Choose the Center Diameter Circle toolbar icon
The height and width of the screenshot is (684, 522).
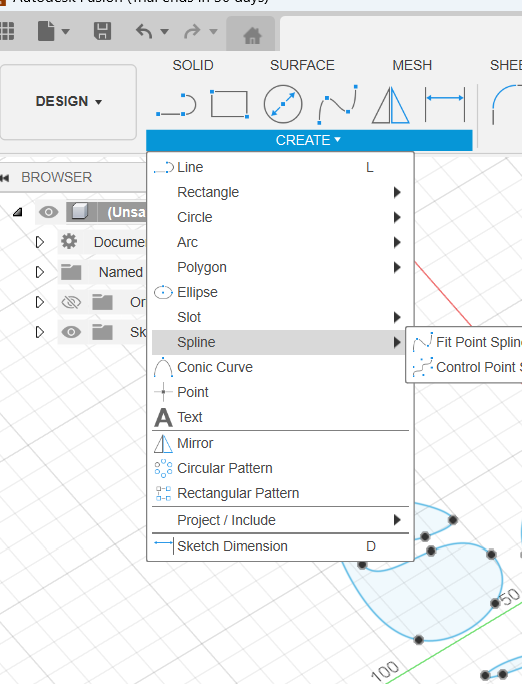(x=283, y=104)
